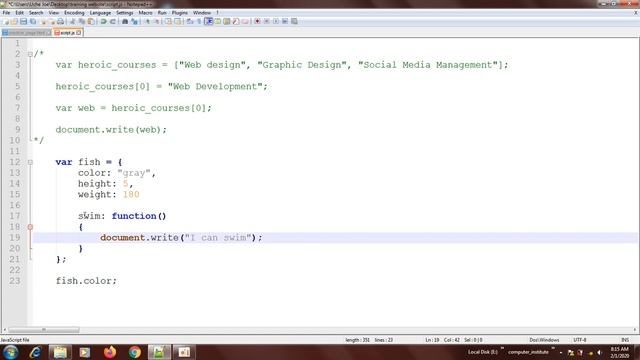This screenshot has height=360, width=640.
Task: Toggle INS mode in the status bar
Action: tap(624, 340)
